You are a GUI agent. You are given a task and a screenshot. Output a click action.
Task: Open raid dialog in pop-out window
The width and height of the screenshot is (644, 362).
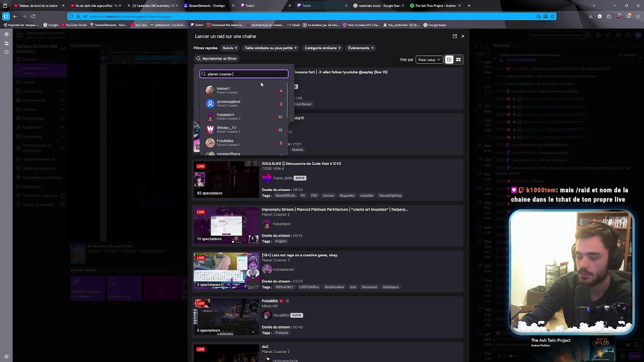[x=455, y=36]
